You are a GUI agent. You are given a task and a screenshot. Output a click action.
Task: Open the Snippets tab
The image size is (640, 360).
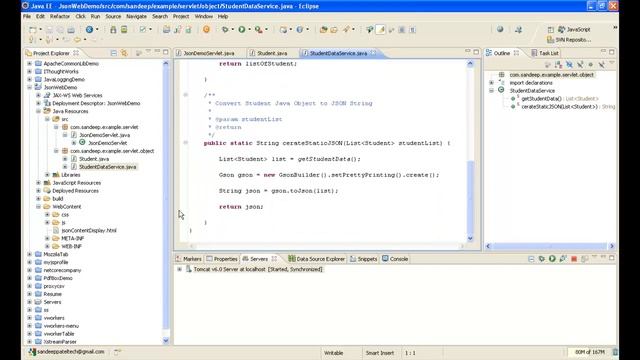(363, 259)
